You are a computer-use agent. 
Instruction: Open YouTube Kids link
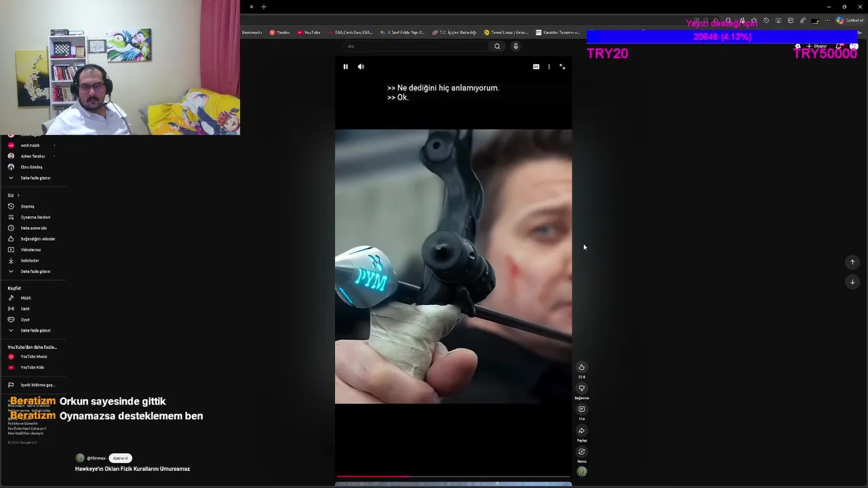coord(33,367)
